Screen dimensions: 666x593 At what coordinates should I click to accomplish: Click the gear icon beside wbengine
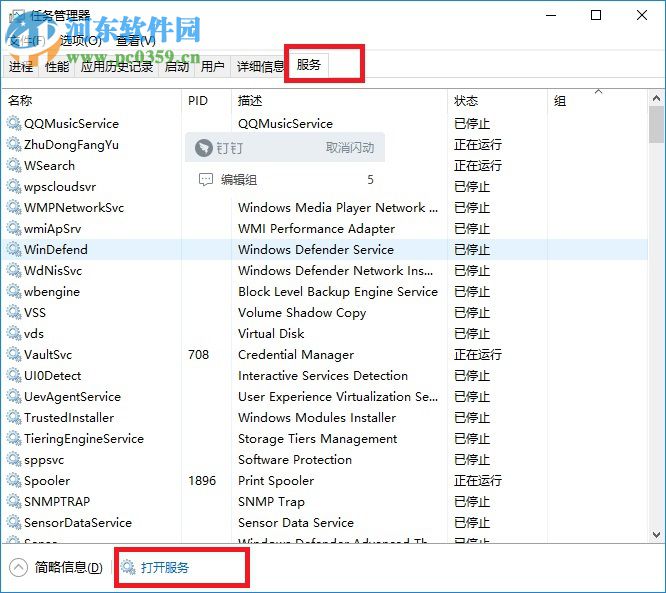14,292
